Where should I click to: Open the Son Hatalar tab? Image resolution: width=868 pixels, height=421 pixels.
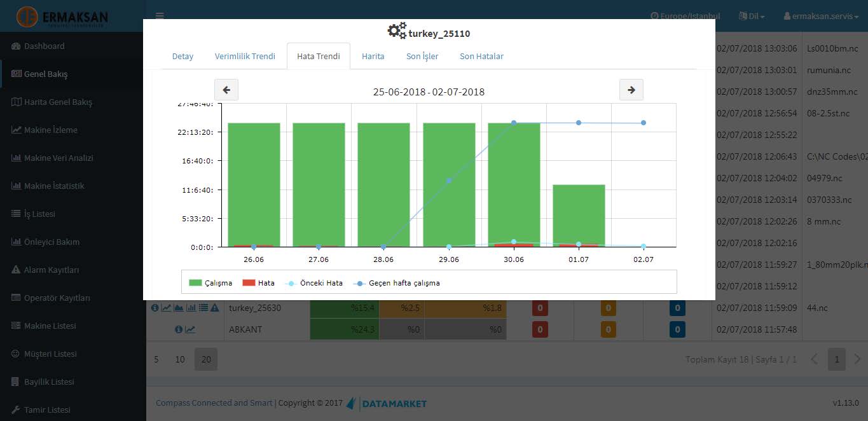tap(481, 56)
